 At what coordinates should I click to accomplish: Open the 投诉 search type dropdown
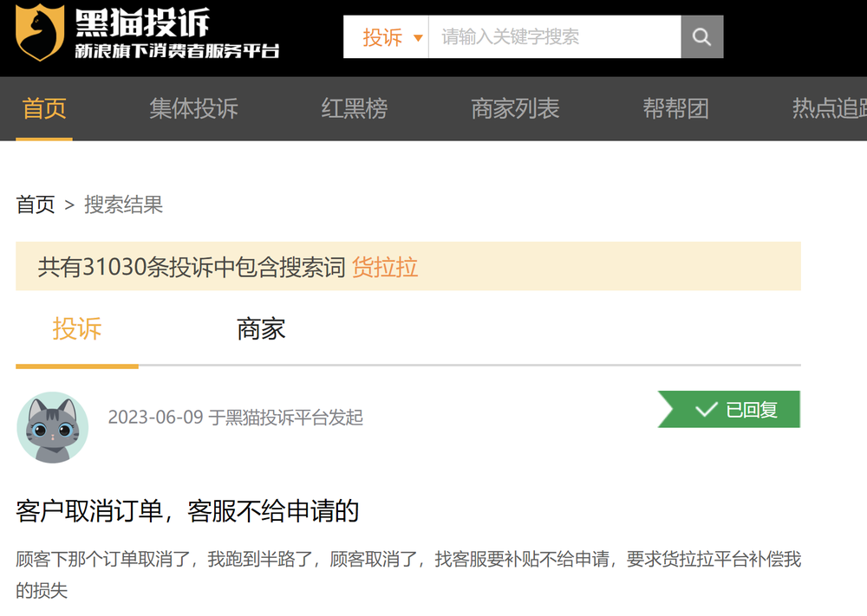(386, 36)
